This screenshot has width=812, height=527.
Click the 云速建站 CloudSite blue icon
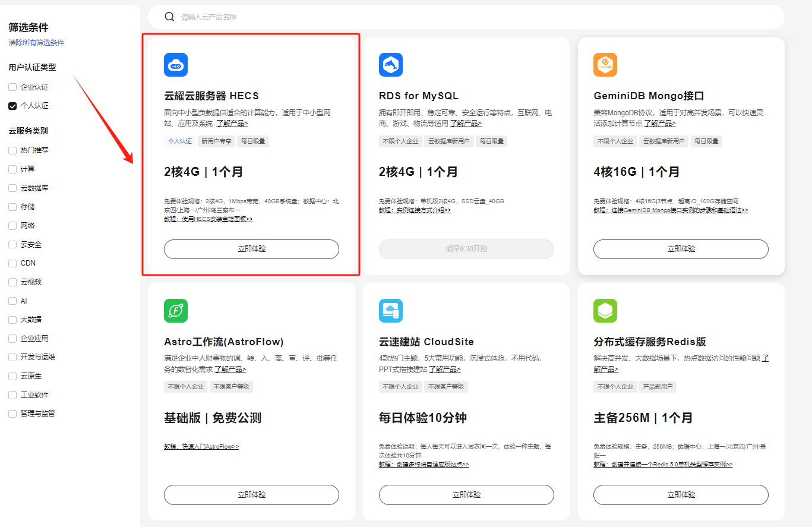(x=391, y=310)
